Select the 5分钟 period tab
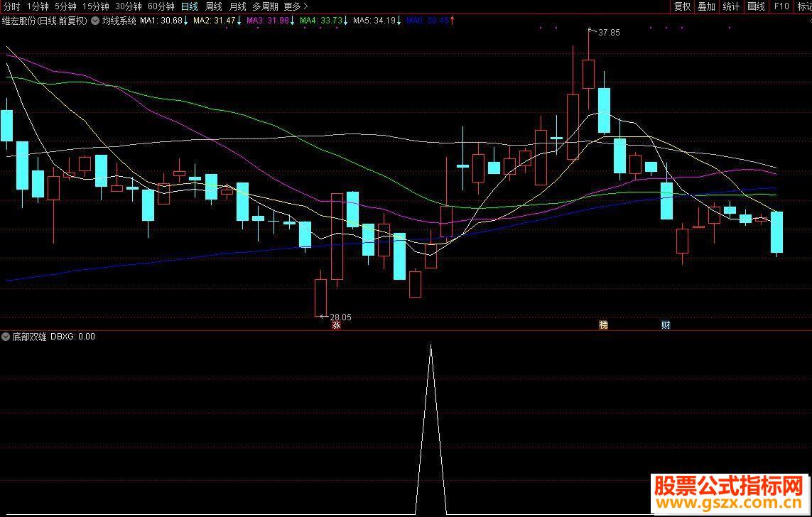Image resolution: width=812 pixels, height=517 pixels. tap(66, 6)
